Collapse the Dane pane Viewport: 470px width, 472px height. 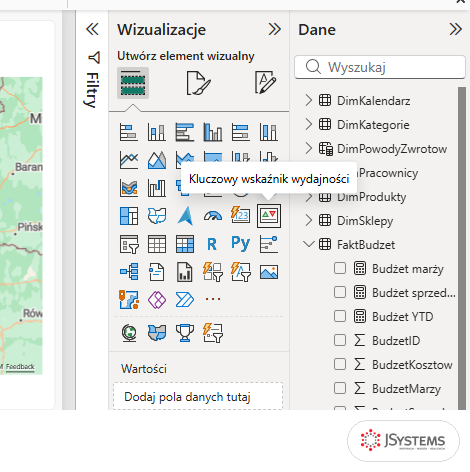pyautogui.click(x=455, y=29)
